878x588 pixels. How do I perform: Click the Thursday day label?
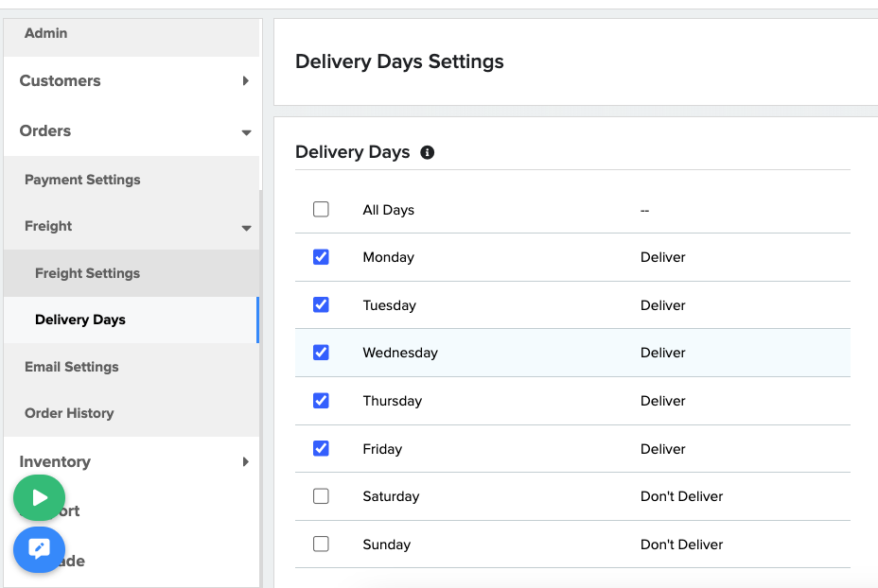393,401
